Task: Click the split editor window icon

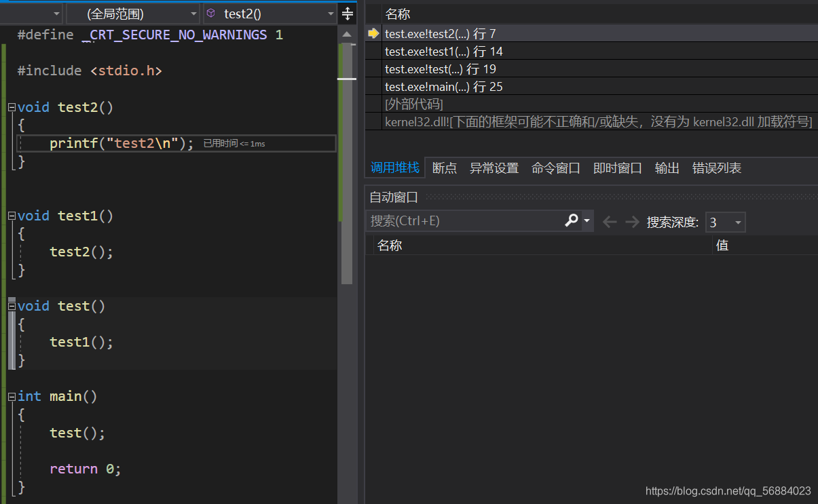Action: (x=348, y=14)
